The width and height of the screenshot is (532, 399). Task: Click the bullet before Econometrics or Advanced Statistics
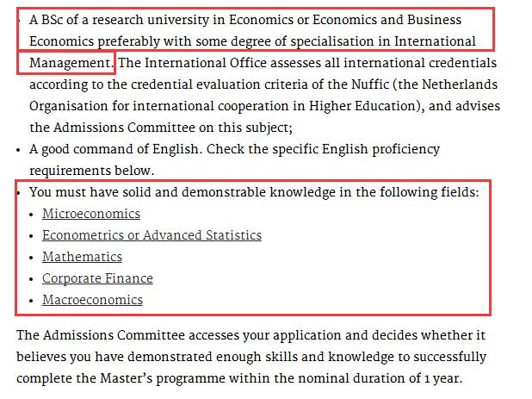coord(31,236)
